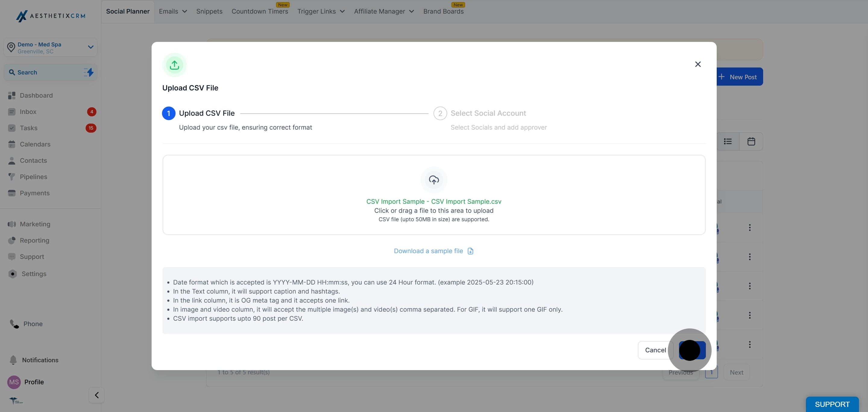The image size is (868, 412).
Task: Open the fourth post row's three-dot menu
Action: tap(750, 315)
